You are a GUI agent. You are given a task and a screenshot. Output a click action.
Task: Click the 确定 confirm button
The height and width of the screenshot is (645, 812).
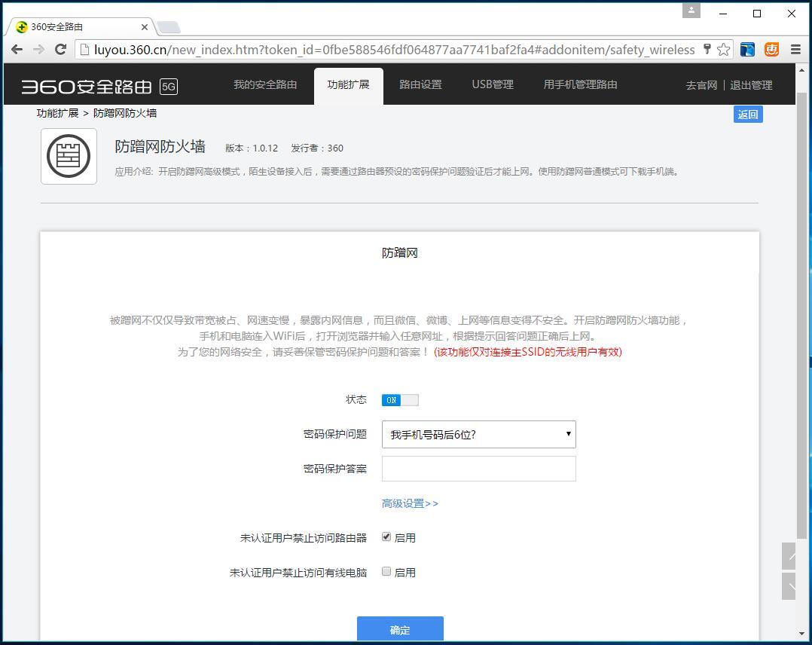pos(399,630)
